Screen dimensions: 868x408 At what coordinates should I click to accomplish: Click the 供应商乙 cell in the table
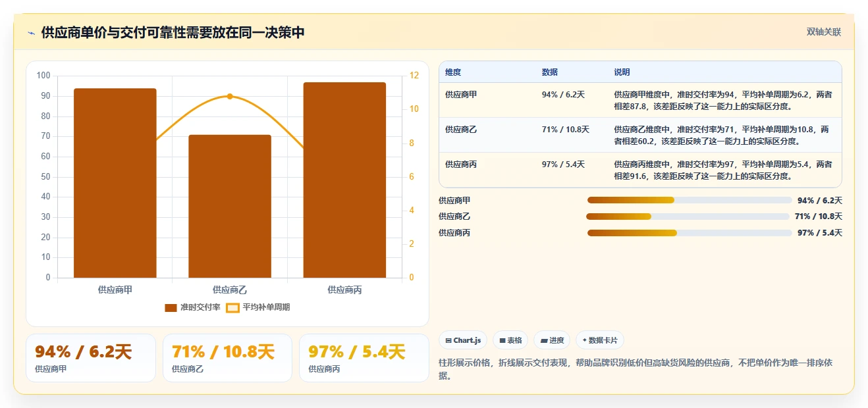point(461,130)
